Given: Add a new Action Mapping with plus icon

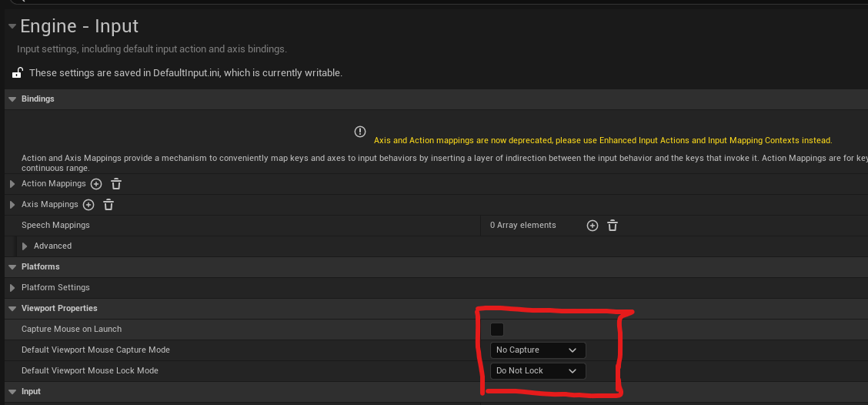Looking at the screenshot, I should 96,184.
